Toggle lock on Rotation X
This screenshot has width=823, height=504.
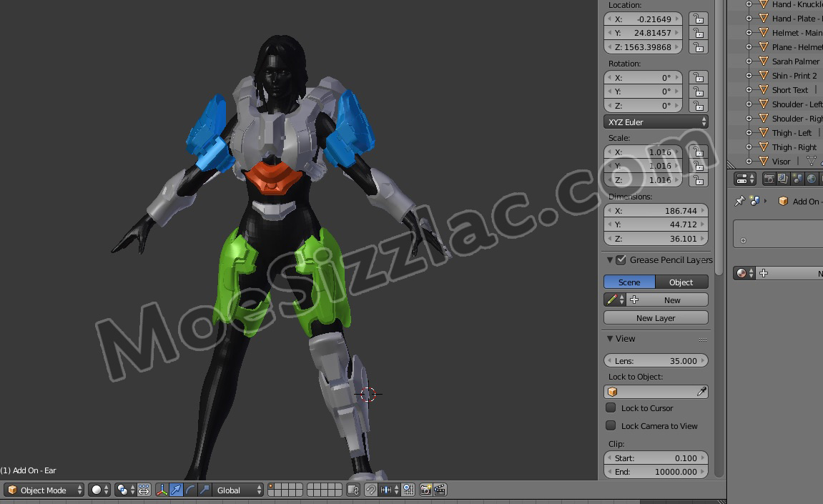[x=698, y=78]
